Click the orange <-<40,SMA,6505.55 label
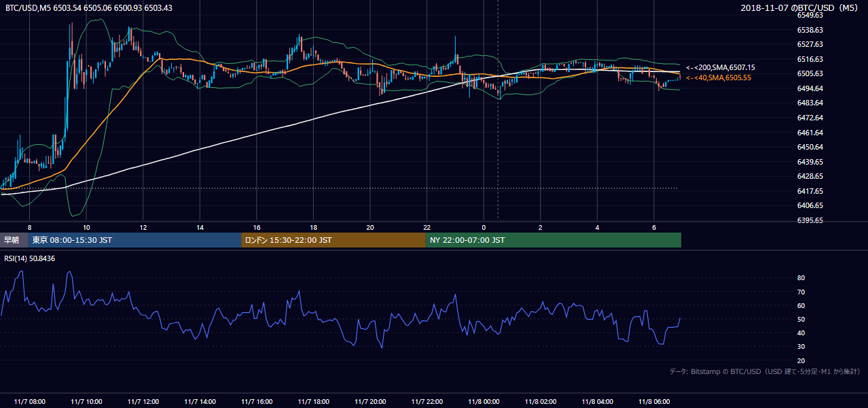The width and height of the screenshot is (868, 408). 718,78
